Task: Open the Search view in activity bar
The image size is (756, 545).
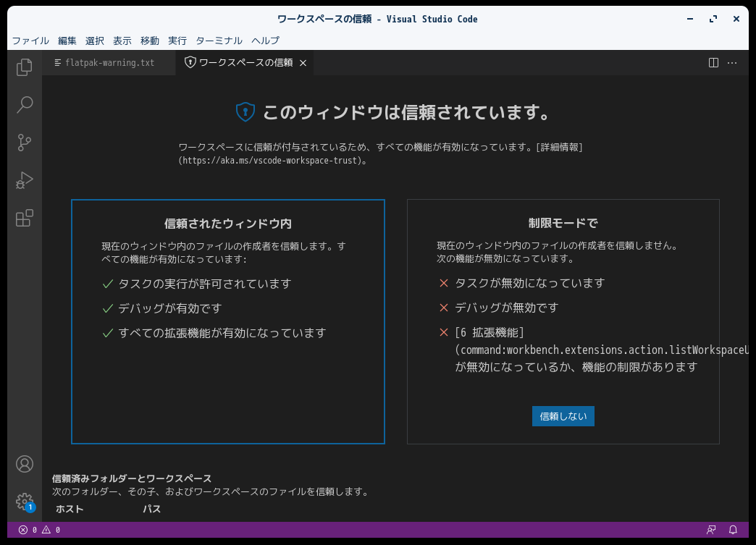Action: pyautogui.click(x=24, y=104)
